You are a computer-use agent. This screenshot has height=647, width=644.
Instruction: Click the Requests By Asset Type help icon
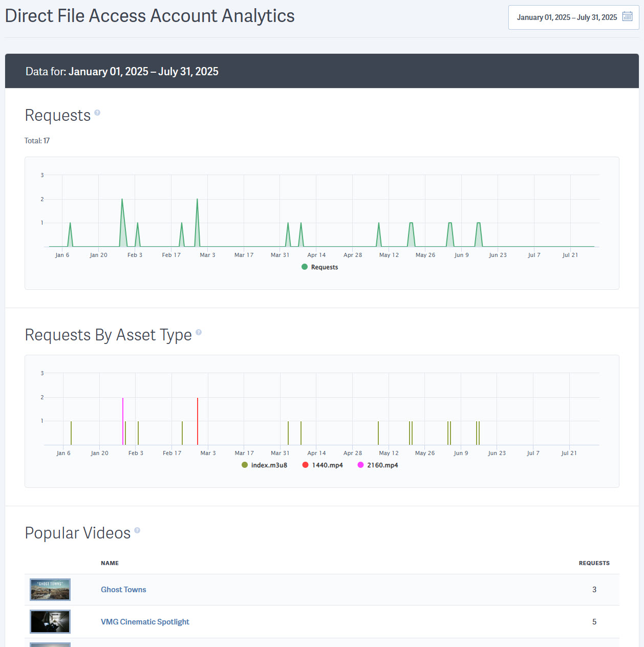pyautogui.click(x=199, y=332)
